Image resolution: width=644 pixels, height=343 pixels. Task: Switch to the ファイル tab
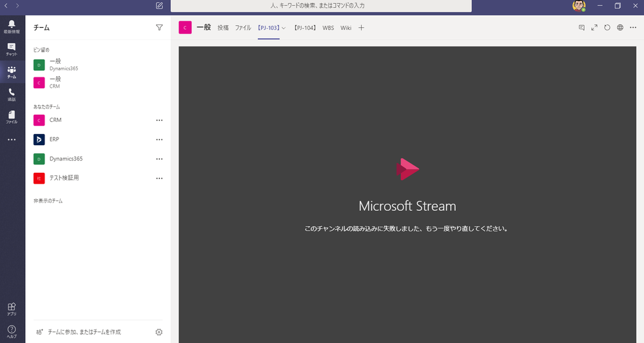pyautogui.click(x=243, y=28)
